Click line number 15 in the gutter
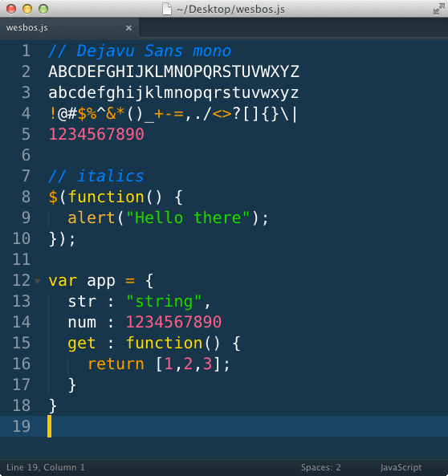The height and width of the screenshot is (476, 448). (22, 343)
